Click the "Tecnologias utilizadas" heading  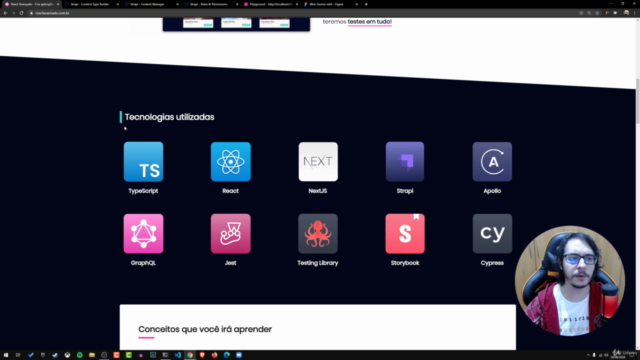[169, 117]
